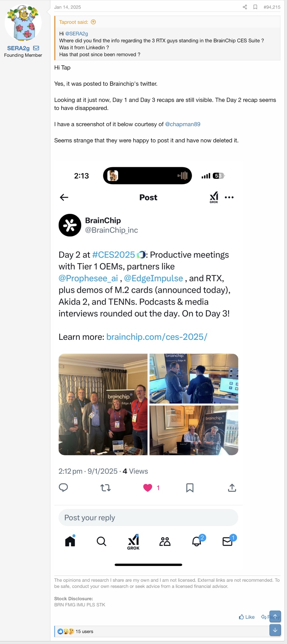Open the three-dot menu in tweet header
287x644 pixels.
click(229, 197)
